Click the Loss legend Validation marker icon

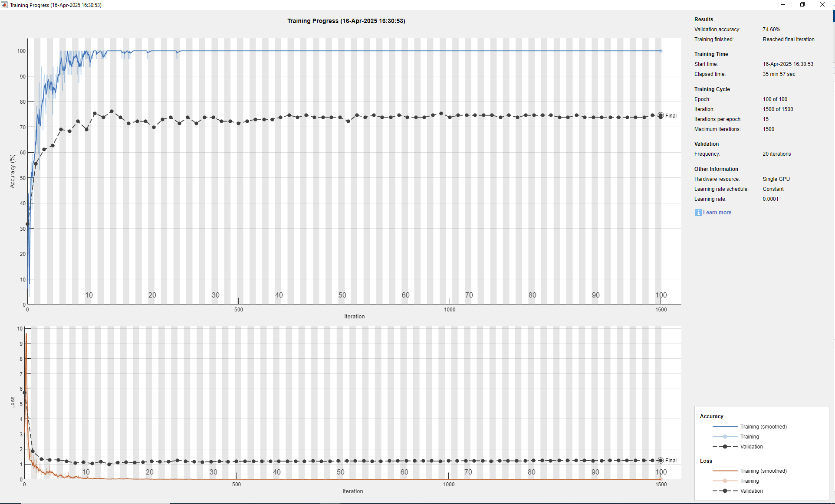pos(725,491)
